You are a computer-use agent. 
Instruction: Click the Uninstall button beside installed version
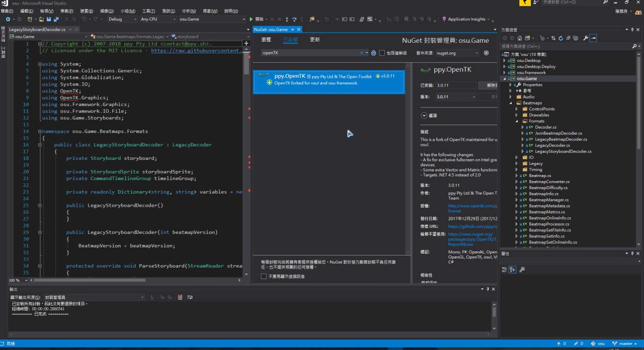click(x=488, y=85)
